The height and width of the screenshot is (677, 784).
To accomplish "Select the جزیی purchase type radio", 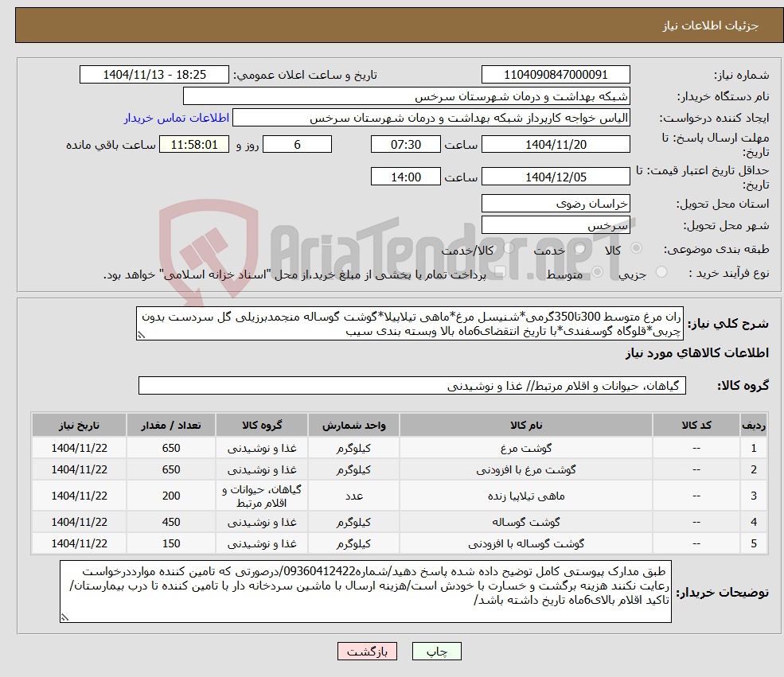I will pos(661,272).
